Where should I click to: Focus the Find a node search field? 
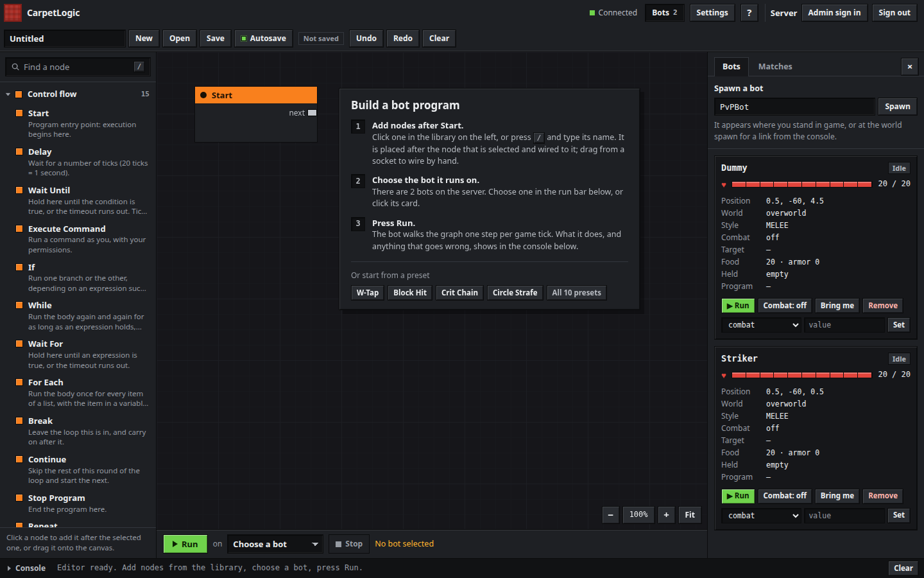pos(78,67)
